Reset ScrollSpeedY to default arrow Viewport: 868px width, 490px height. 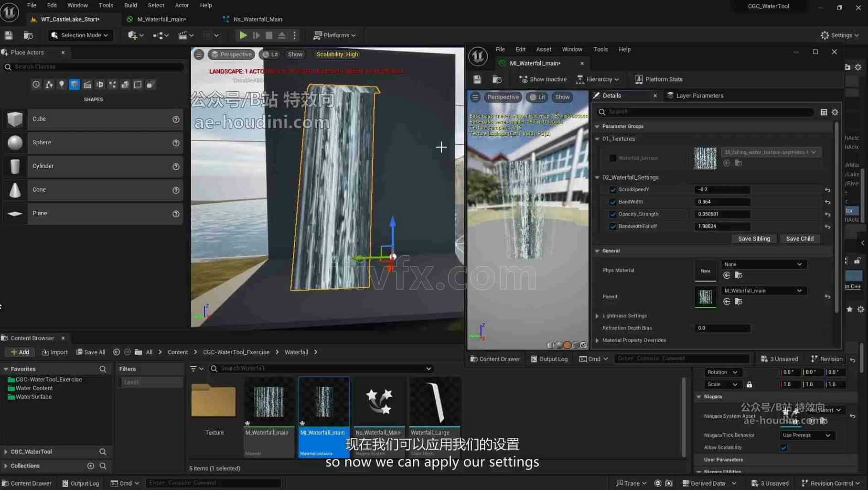[827, 190]
